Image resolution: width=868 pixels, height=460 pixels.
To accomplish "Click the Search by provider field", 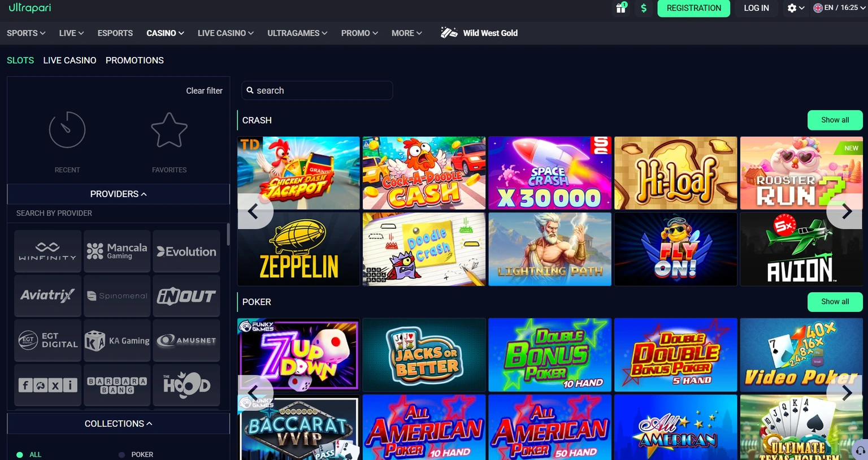I will pyautogui.click(x=118, y=213).
